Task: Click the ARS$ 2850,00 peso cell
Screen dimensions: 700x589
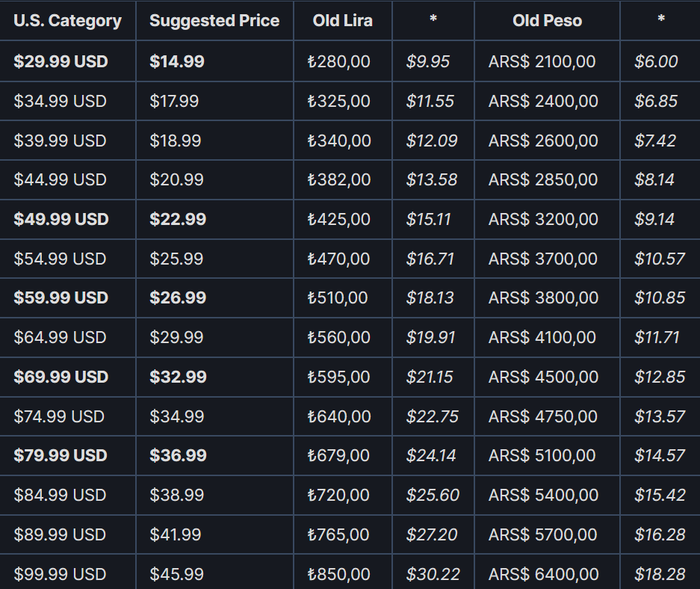Action: click(x=543, y=179)
